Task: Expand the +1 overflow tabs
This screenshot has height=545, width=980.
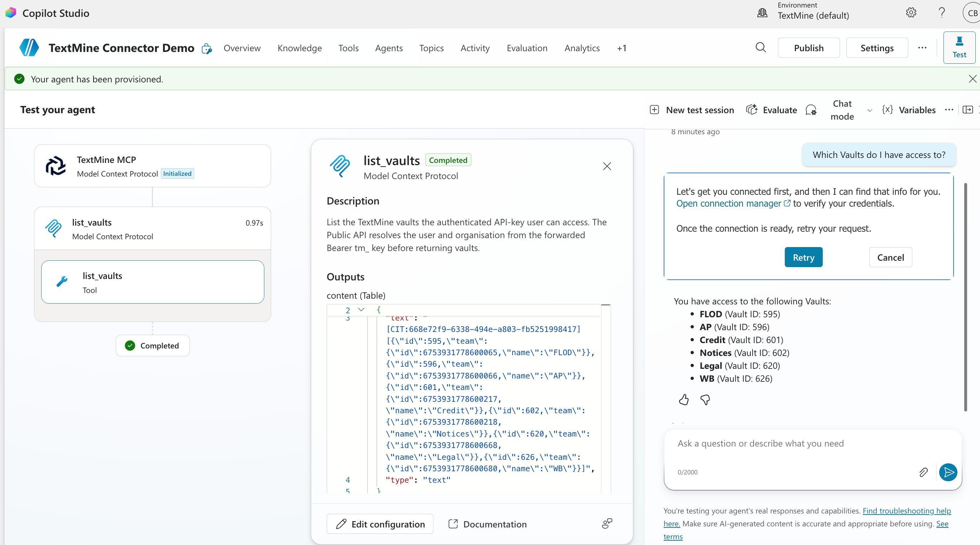Action: [621, 48]
